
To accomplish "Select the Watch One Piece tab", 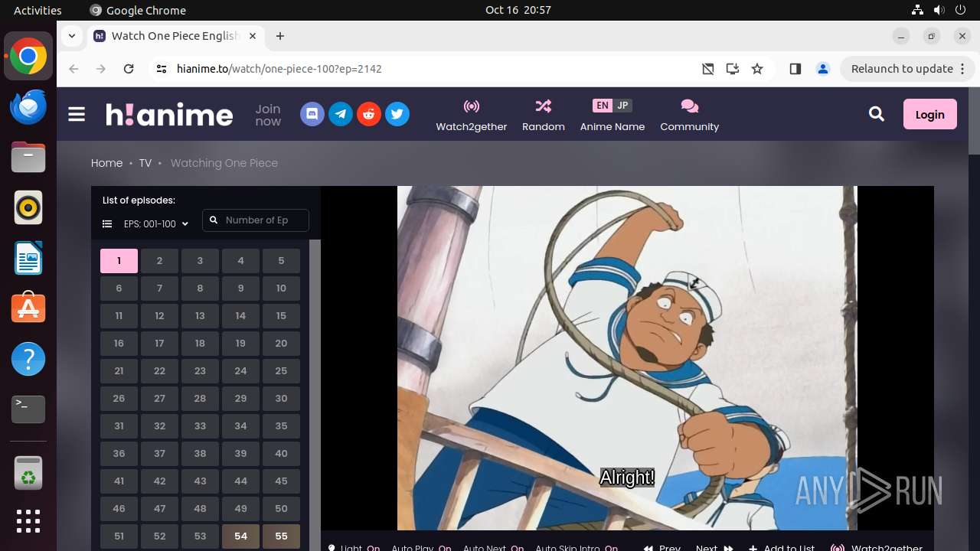I will click(175, 36).
